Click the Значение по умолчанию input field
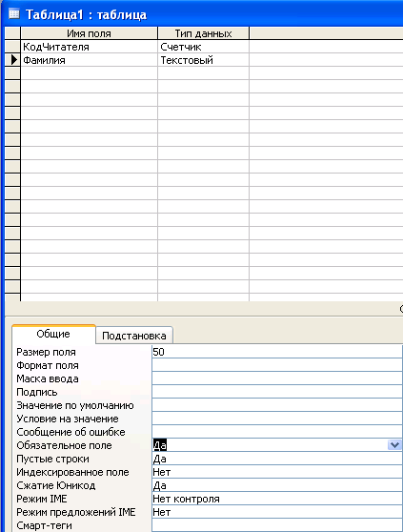 pos(277,405)
